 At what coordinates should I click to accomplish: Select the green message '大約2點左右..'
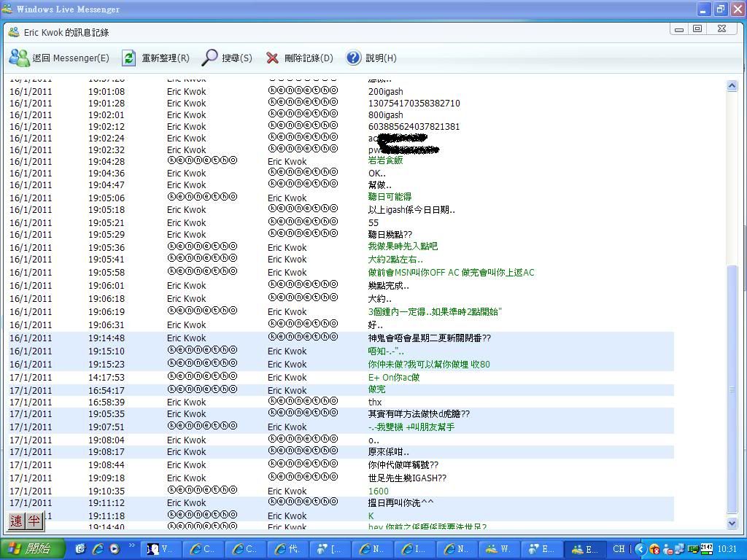[395, 259]
